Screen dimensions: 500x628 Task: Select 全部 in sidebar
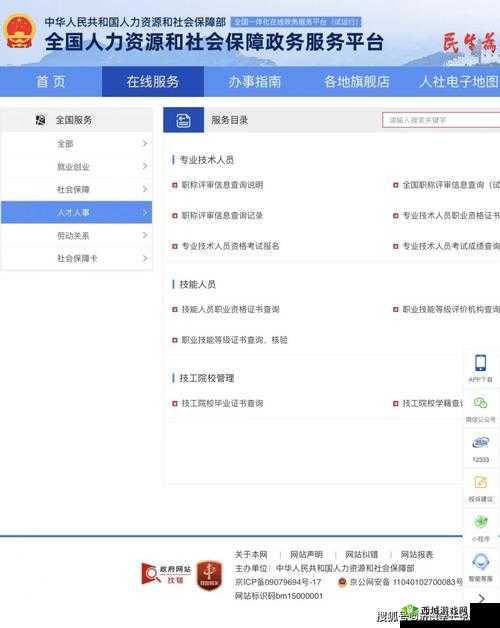pyautogui.click(x=77, y=143)
